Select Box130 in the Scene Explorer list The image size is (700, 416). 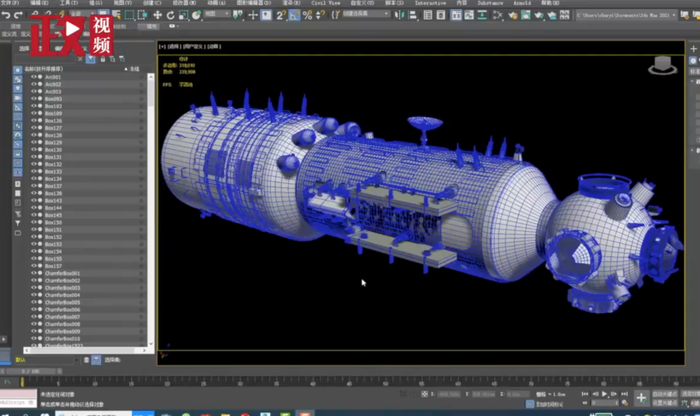(53, 150)
